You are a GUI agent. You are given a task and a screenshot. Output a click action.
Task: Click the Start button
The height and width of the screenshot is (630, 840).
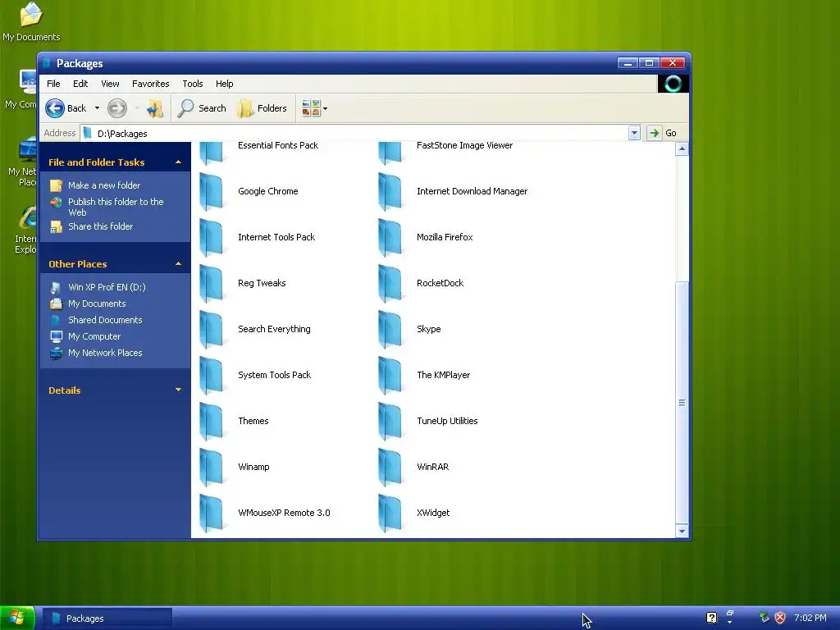click(17, 619)
